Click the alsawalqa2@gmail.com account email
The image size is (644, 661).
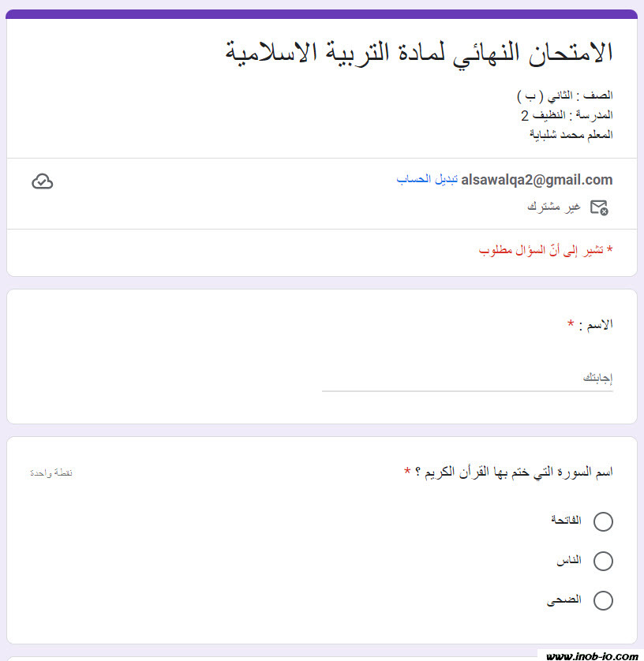tap(537, 180)
